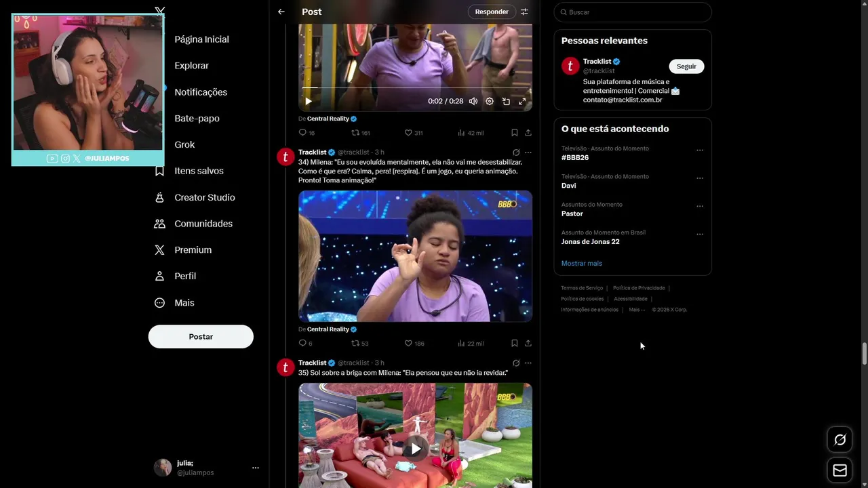Mute the top video volume icon
This screenshot has height=488, width=868.
473,102
